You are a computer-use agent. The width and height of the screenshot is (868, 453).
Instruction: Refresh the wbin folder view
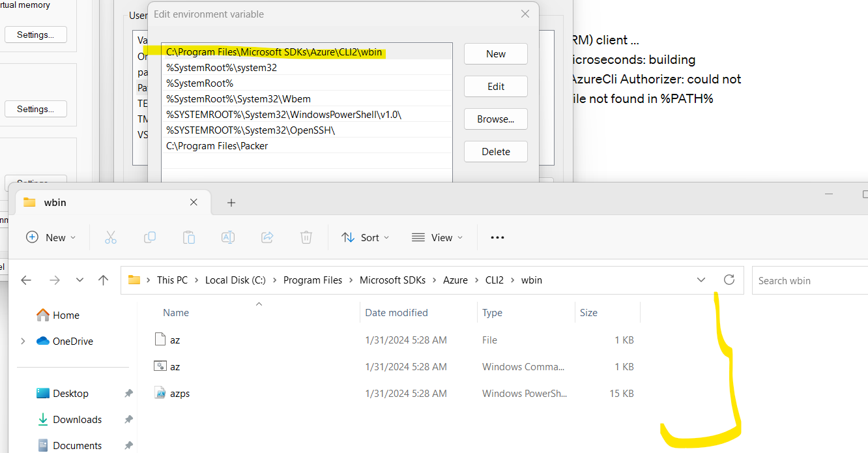pos(729,280)
